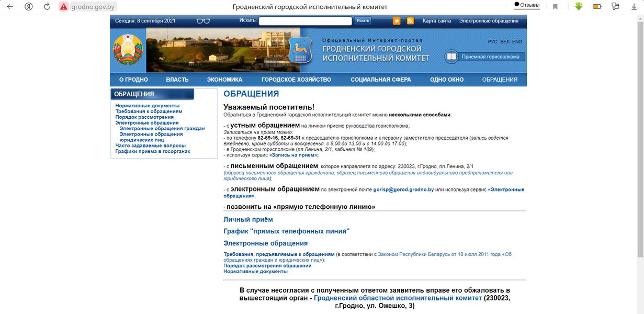
Task: Open График "прямых телефонных линий" link
Action: point(287,231)
